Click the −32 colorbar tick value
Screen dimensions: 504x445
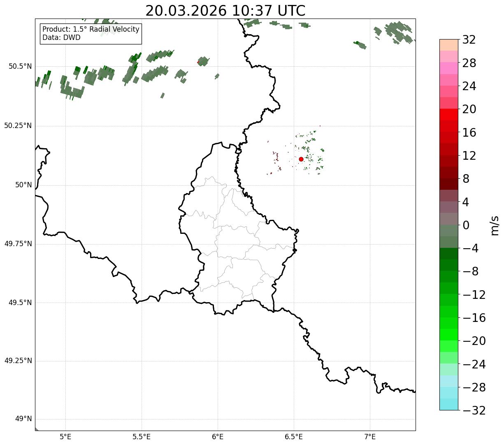(x=474, y=410)
